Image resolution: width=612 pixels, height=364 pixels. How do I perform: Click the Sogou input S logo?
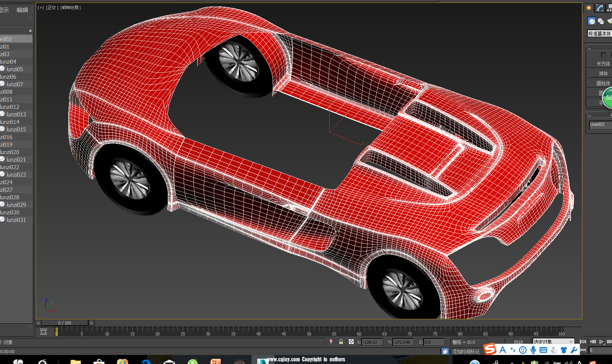(x=490, y=349)
